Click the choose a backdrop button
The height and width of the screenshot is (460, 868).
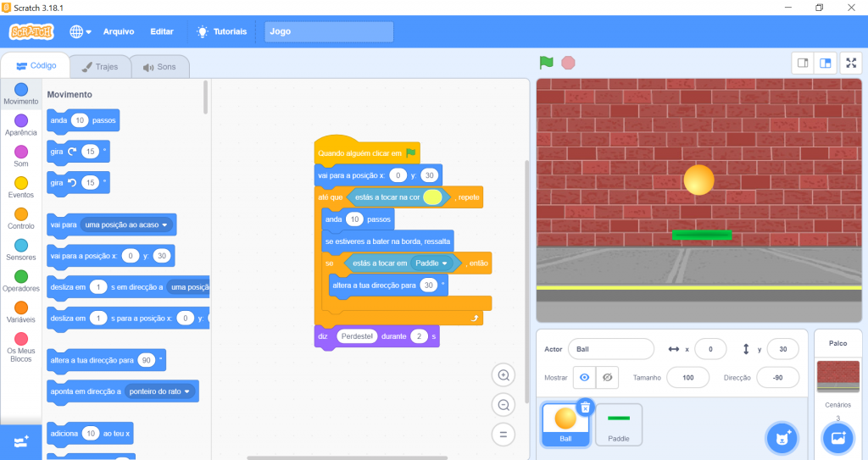(x=838, y=439)
